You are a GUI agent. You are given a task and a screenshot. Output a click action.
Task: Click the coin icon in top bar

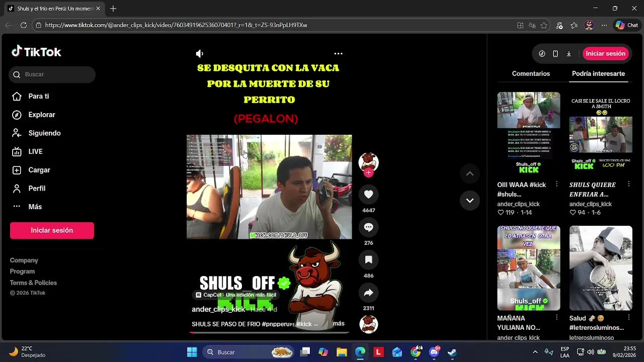tap(542, 54)
